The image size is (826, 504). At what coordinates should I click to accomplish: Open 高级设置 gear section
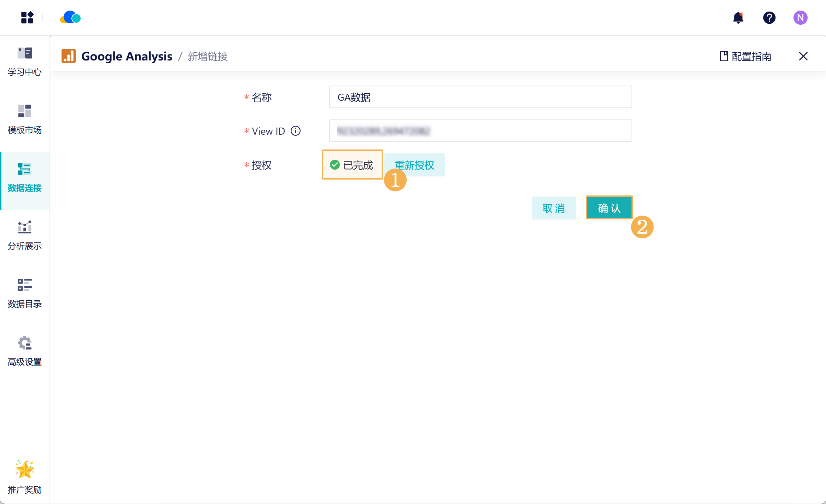(25, 352)
